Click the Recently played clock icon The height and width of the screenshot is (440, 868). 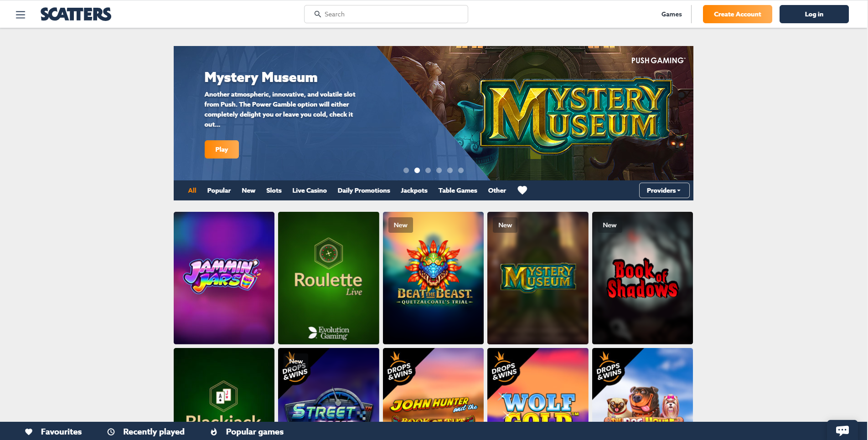[x=111, y=432]
